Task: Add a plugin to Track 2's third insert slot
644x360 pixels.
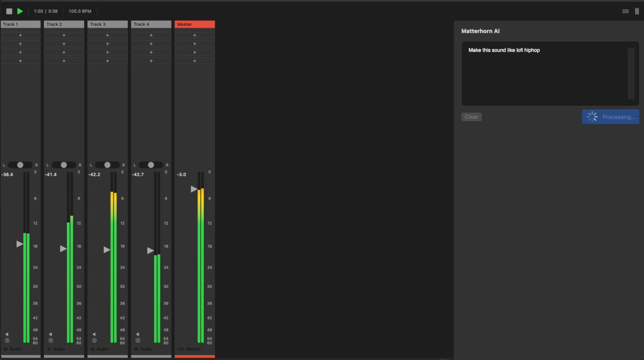Action: coord(64,52)
